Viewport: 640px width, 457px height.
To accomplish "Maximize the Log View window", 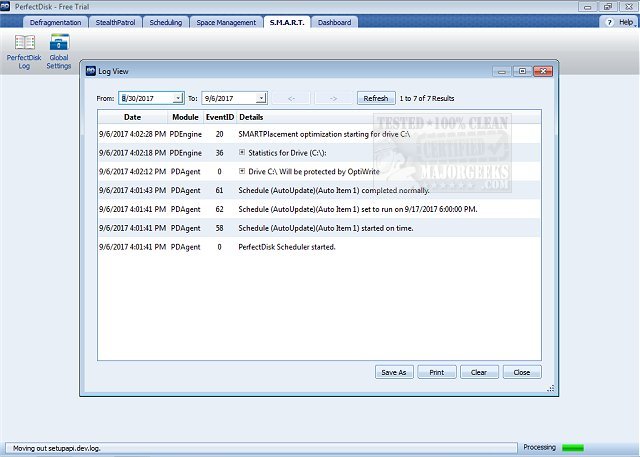I will click(522, 71).
